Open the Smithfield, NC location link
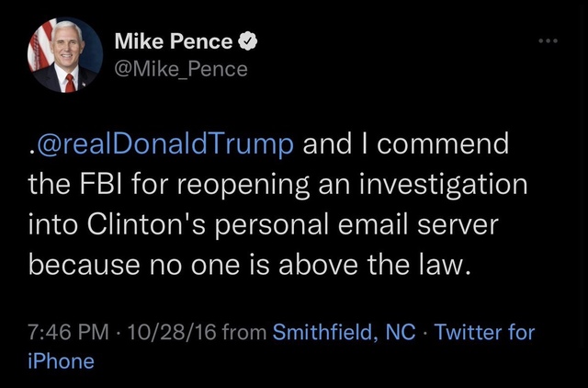Image resolution: width=588 pixels, height=388 pixels. (x=344, y=332)
